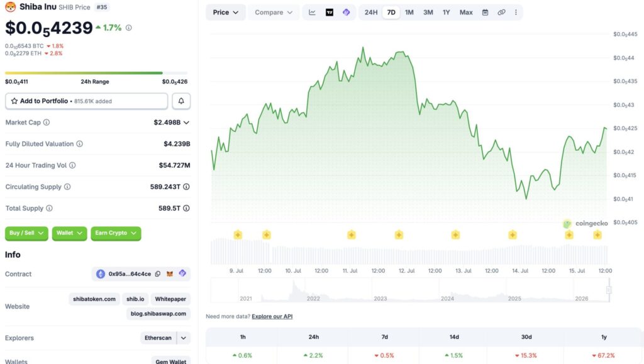
Task: Switch to line chart view icon
Action: coord(312,13)
